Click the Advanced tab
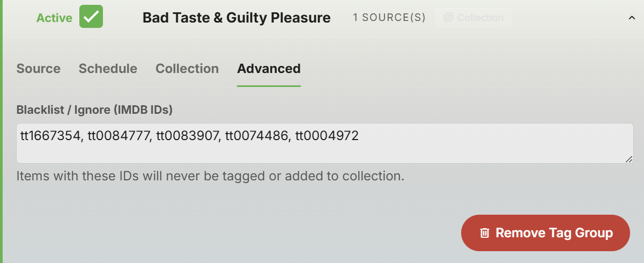The height and width of the screenshot is (263, 644). click(269, 69)
